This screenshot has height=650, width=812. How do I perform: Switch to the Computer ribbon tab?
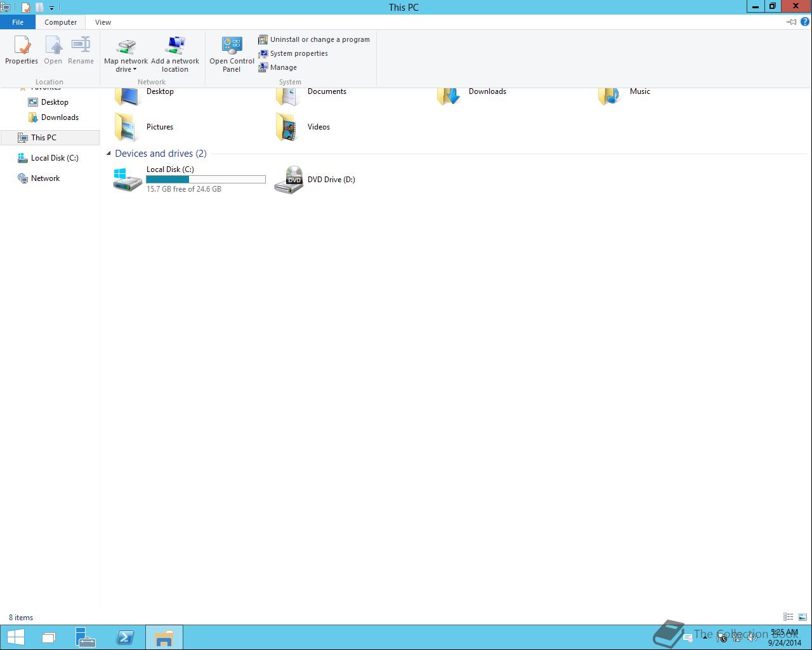point(61,22)
